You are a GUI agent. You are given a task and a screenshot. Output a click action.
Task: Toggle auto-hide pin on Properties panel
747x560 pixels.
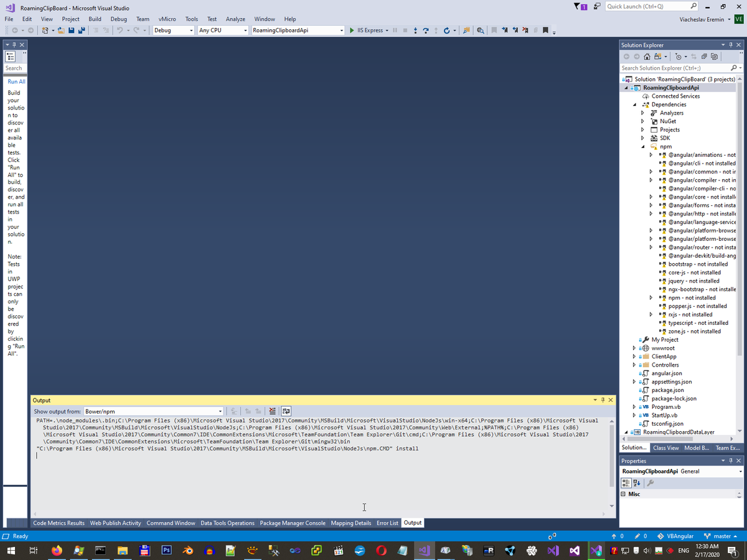pyautogui.click(x=731, y=460)
